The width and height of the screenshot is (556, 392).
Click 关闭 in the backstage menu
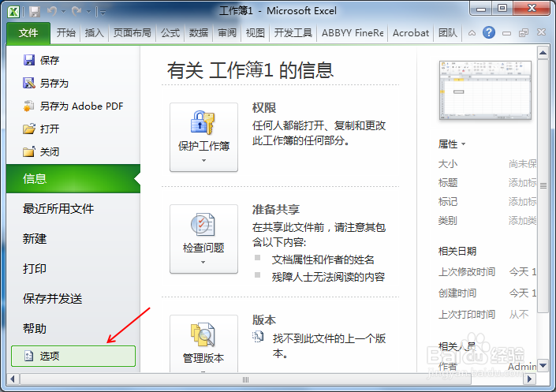pos(41,152)
